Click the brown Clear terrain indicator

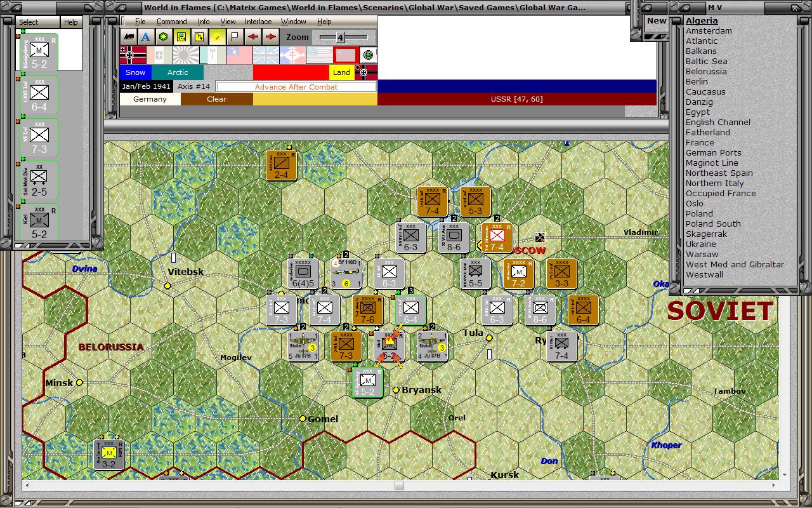216,99
